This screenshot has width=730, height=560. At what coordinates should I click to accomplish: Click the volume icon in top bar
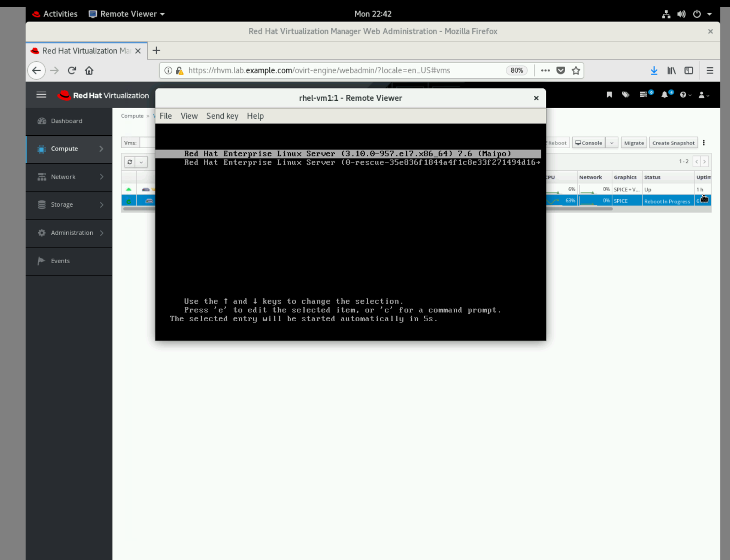(681, 14)
